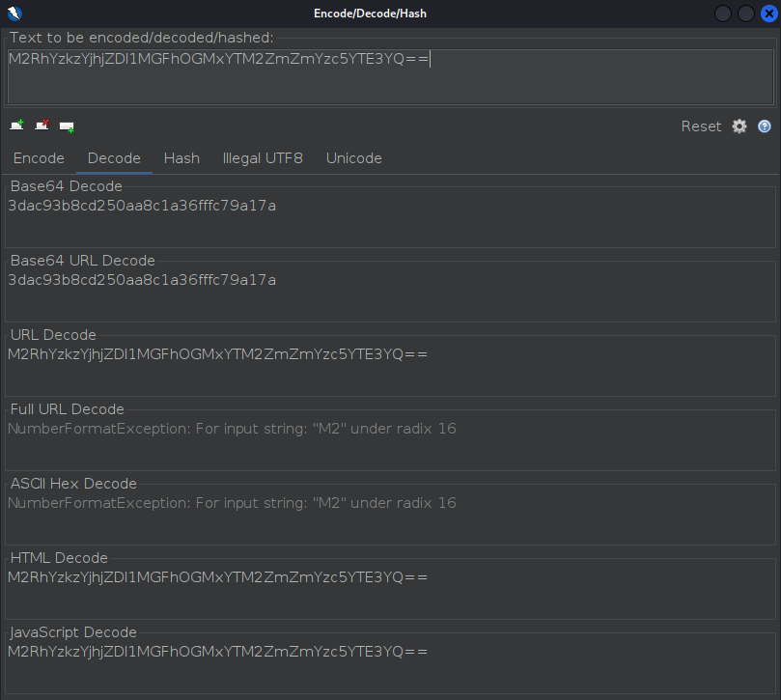The image size is (781, 700).
Task: Go to the Illegal UTF8 tab
Action: pos(263,158)
